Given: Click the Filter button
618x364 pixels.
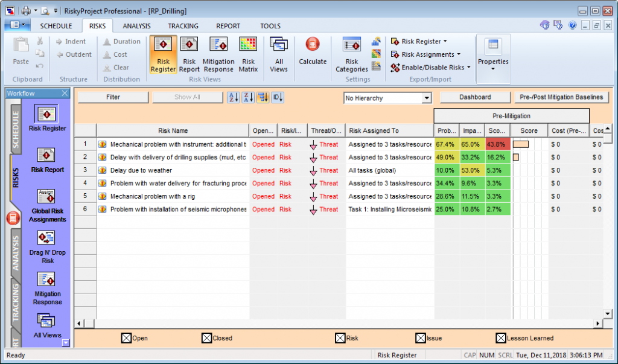Looking at the screenshot, I should click(x=113, y=97).
